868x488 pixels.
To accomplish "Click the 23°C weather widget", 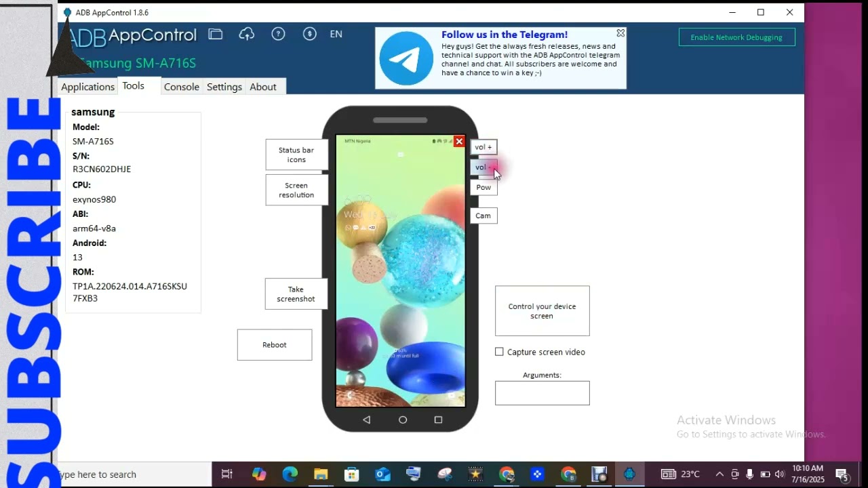I will point(680,474).
